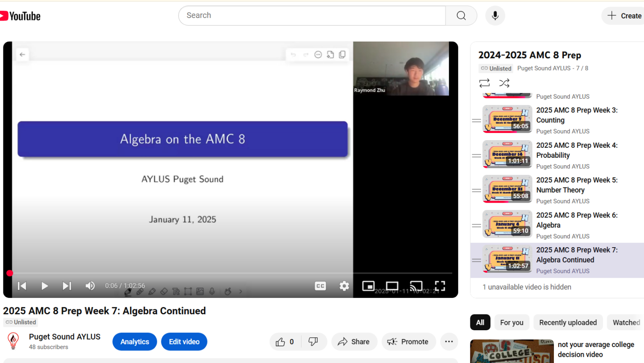Click the video title '2025 AMC 8 Prep Week 7'
This screenshot has height=363, width=644.
pos(104,311)
